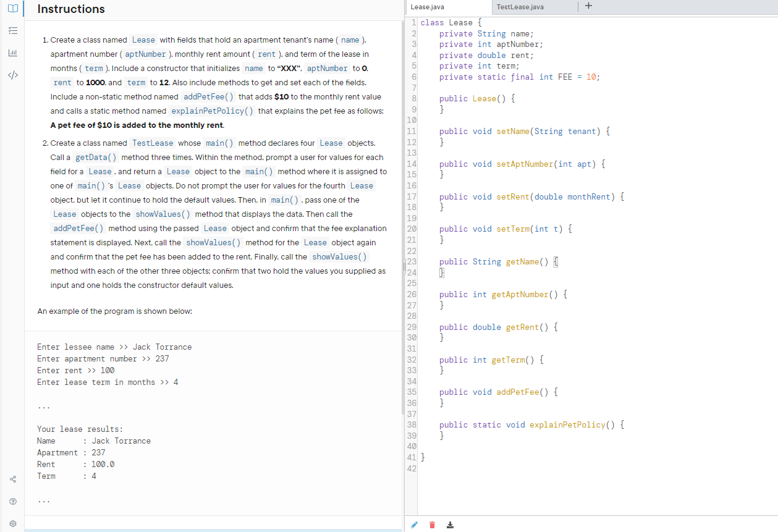Click the explainPetPolicy() chip in instructions
The width and height of the screenshot is (778, 532).
pos(211,111)
